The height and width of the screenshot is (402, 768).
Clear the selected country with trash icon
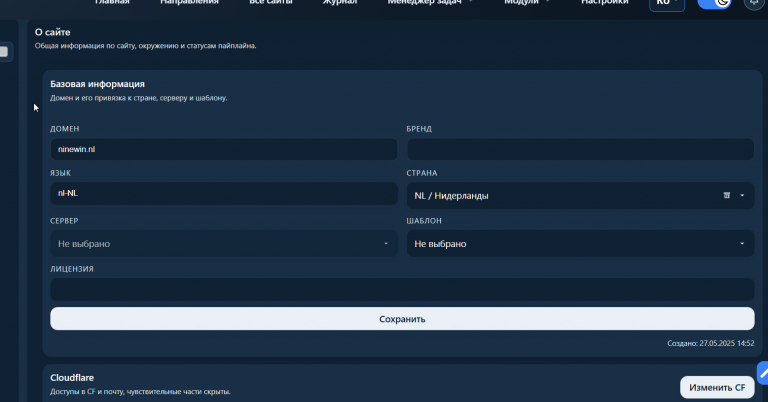(x=726, y=195)
